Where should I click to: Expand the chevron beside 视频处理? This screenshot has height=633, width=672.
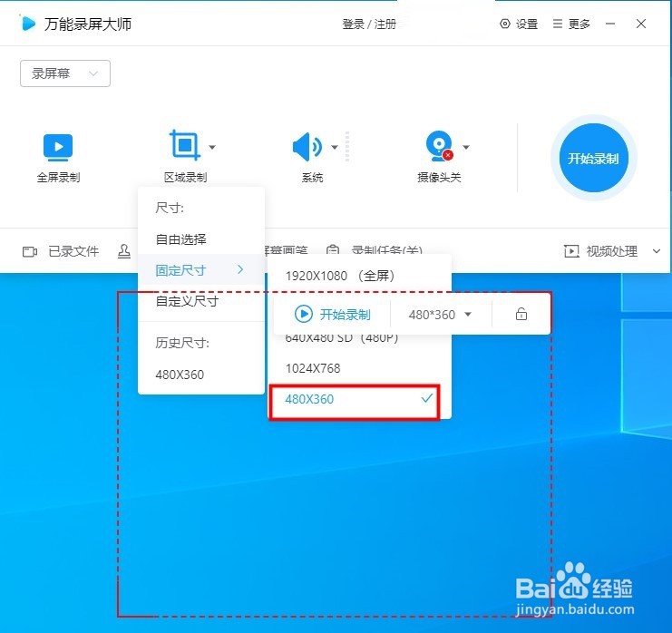coord(657,251)
